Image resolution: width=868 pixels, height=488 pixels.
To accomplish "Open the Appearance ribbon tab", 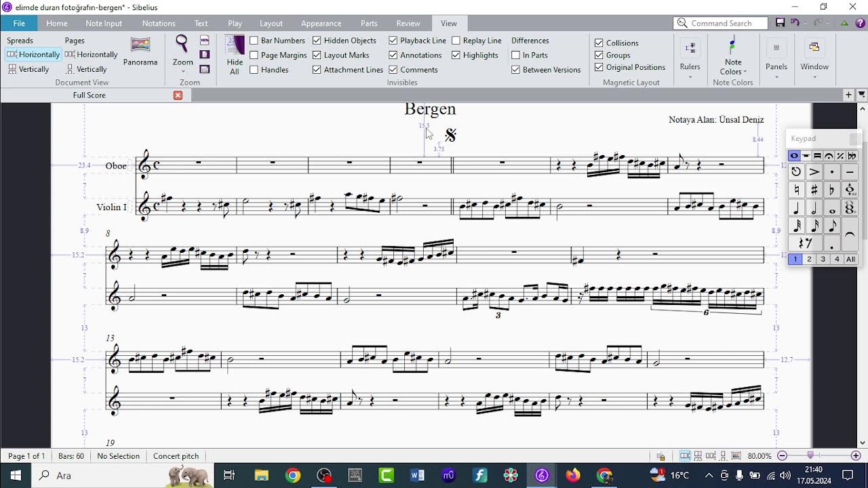I will (x=321, y=23).
